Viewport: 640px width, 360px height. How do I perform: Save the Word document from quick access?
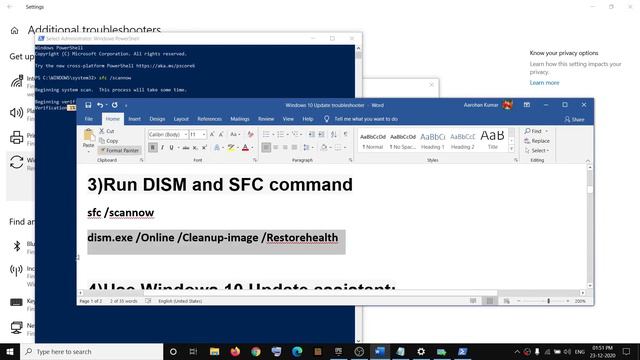pos(88,105)
